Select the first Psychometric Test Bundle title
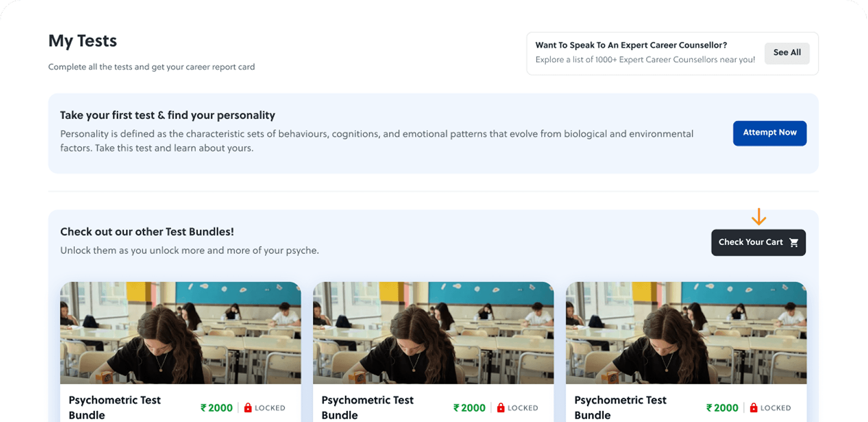Viewport: 868px width, 422px height. tap(114, 407)
